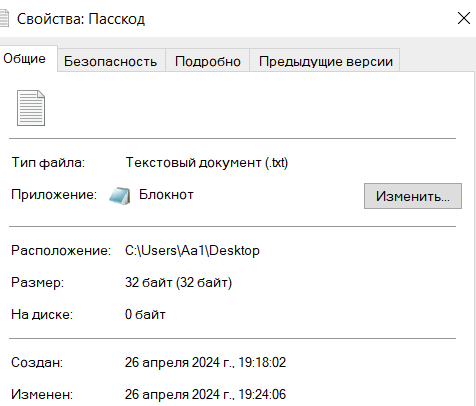476x406 pixels.
Task: Open the Безопасность tab
Action: point(110,61)
